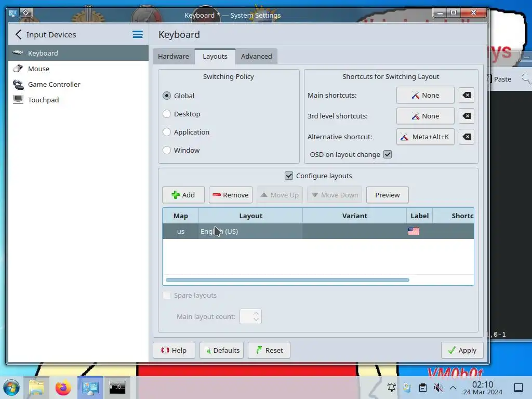The height and width of the screenshot is (399, 532).
Task: Clear the Alternative shortcut binding
Action: tap(467, 137)
